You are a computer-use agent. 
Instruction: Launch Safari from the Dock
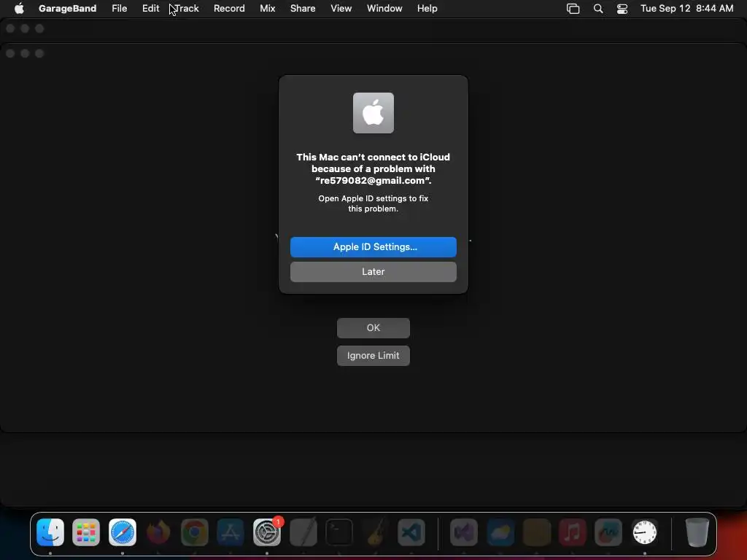coord(123,532)
